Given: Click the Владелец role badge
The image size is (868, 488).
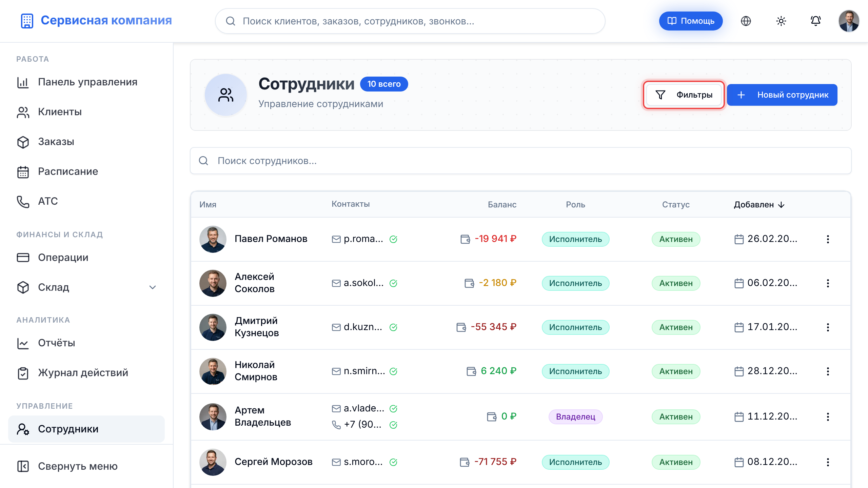Looking at the screenshot, I should [x=575, y=417].
